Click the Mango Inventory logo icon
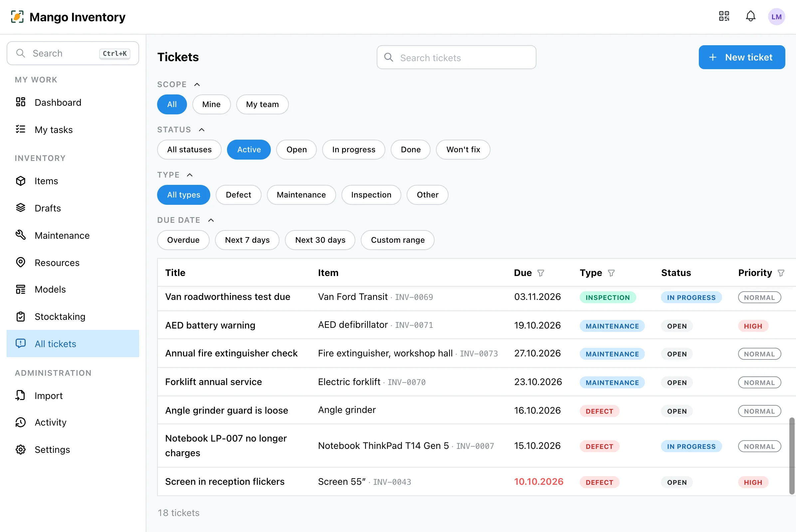Screen dimensions: 796x532 17,17
